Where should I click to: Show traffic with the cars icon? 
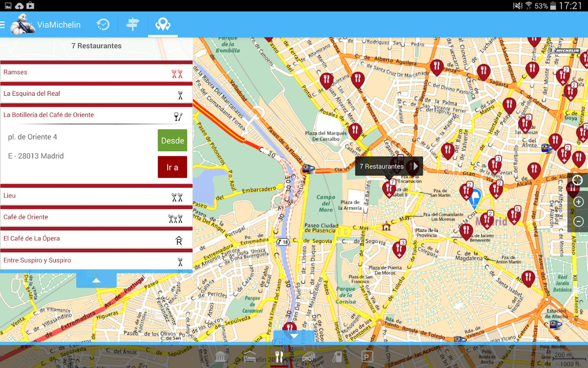click(309, 357)
